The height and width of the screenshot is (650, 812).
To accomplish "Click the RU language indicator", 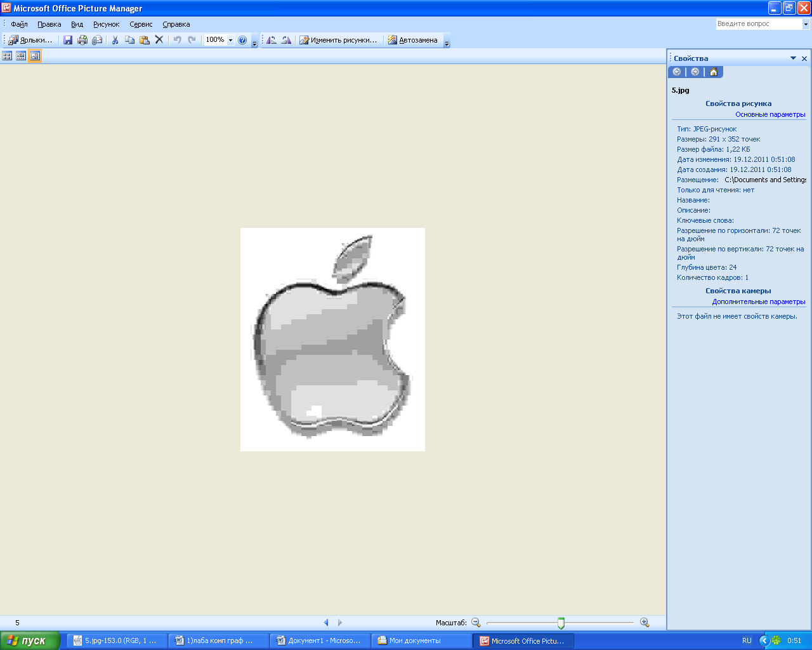I will click(747, 641).
